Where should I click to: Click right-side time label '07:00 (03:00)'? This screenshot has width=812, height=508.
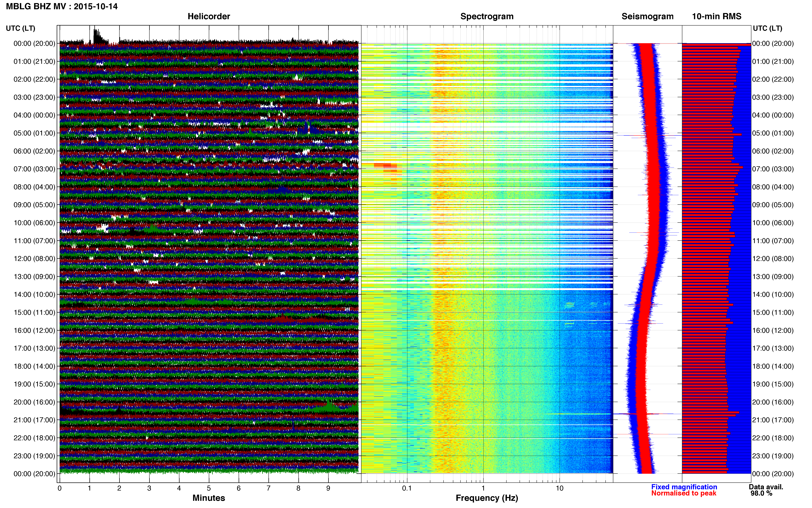[773, 169]
